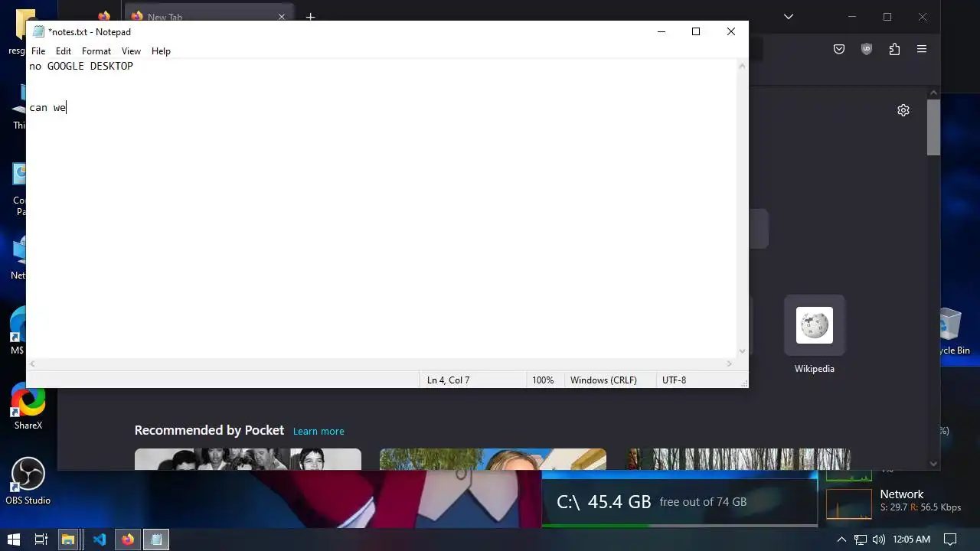Image resolution: width=980 pixels, height=551 pixels.
Task: Open the Format menu in Notepad
Action: (x=96, y=51)
